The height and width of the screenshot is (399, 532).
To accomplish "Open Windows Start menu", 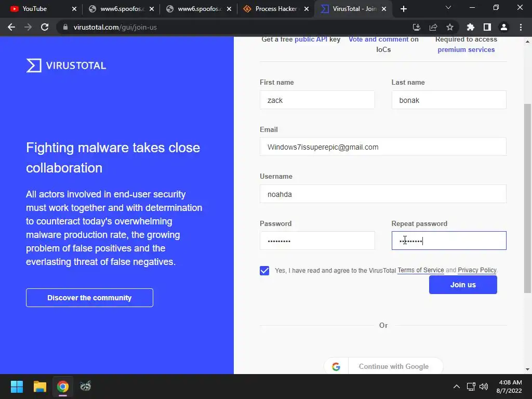I will click(x=17, y=387).
